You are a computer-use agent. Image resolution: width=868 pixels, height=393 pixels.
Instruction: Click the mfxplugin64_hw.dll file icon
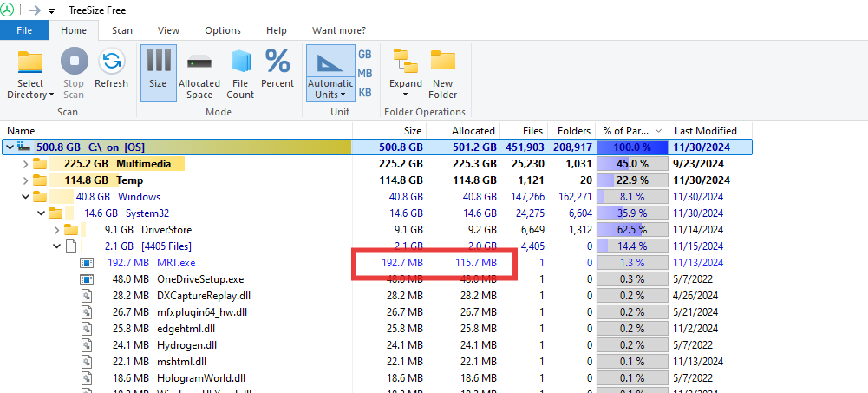tap(87, 312)
